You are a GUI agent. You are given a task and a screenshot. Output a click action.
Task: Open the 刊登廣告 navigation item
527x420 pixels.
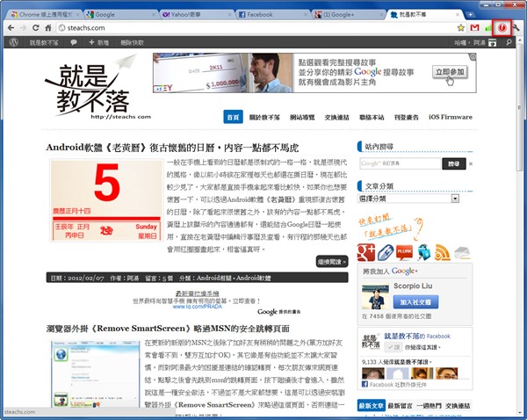click(x=407, y=117)
